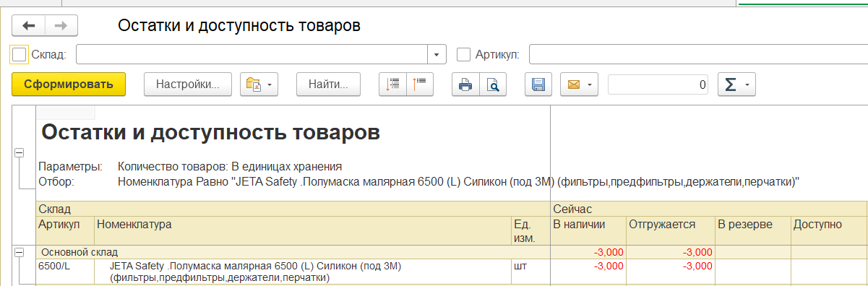Select the JETA Safety Полумаска product cell
The width and height of the screenshot is (868, 286).
pos(302,272)
